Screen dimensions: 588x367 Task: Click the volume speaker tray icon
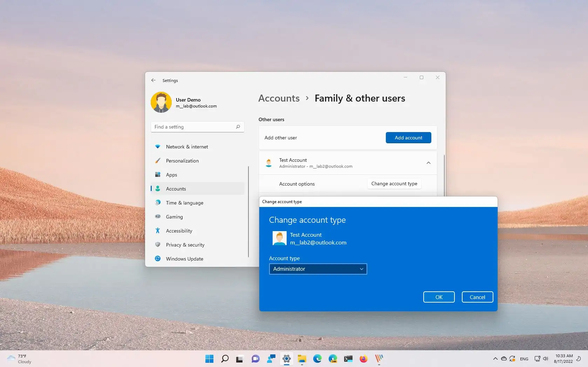[546, 359]
